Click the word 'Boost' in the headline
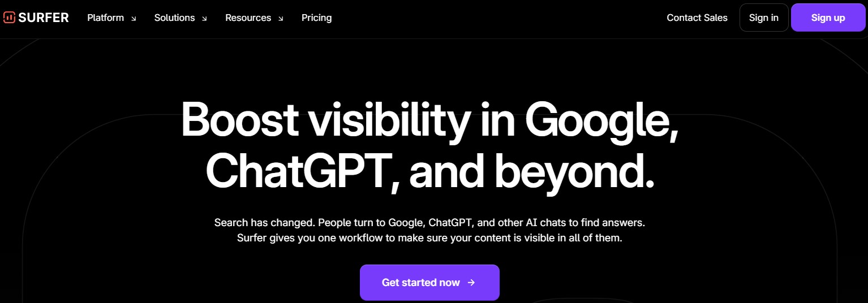 click(239, 120)
